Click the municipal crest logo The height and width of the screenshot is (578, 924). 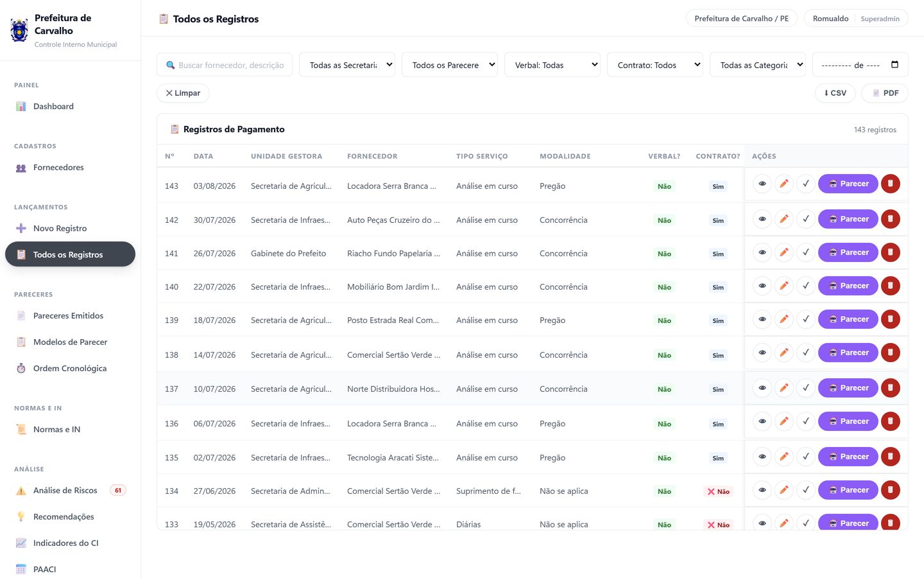pos(19,30)
